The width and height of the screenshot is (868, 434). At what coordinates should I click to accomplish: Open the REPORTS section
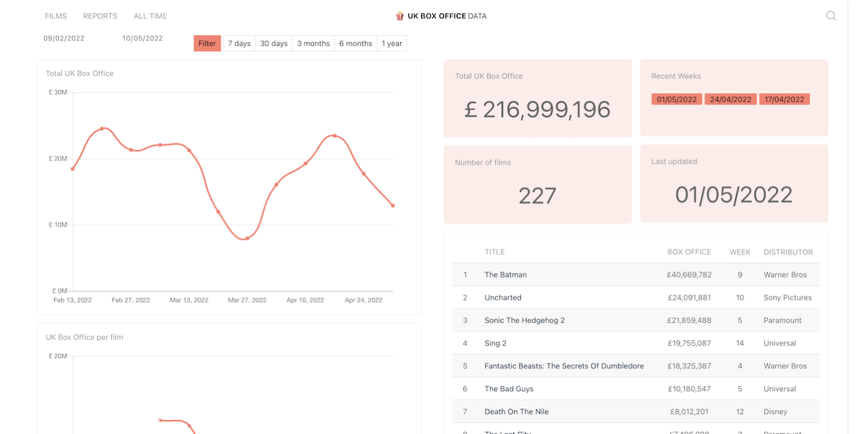coord(100,16)
